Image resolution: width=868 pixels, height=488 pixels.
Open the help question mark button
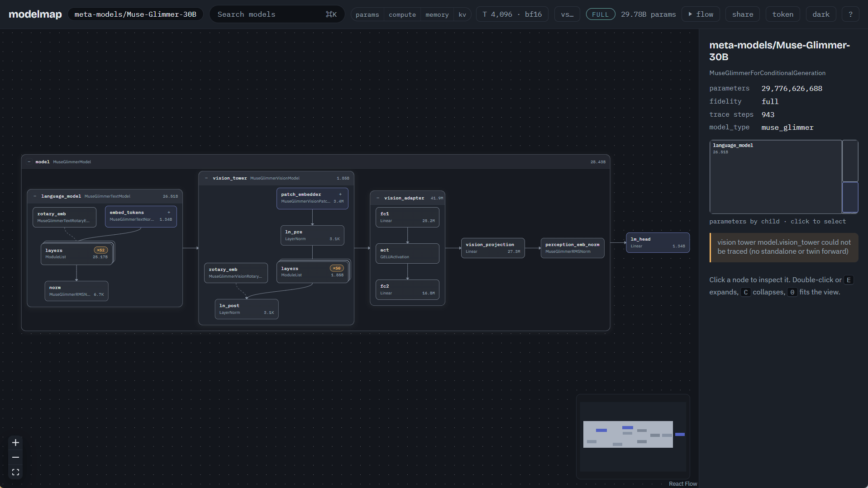850,14
